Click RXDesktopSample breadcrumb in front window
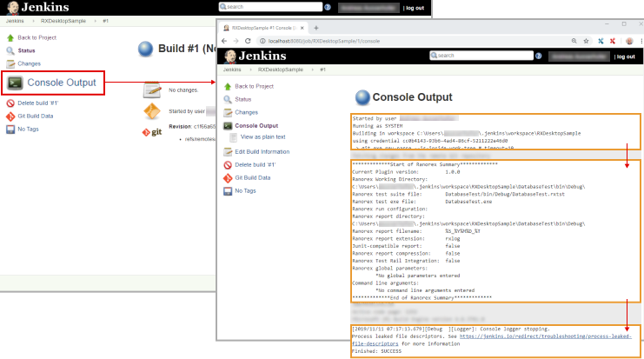The image size is (644, 359). click(281, 70)
